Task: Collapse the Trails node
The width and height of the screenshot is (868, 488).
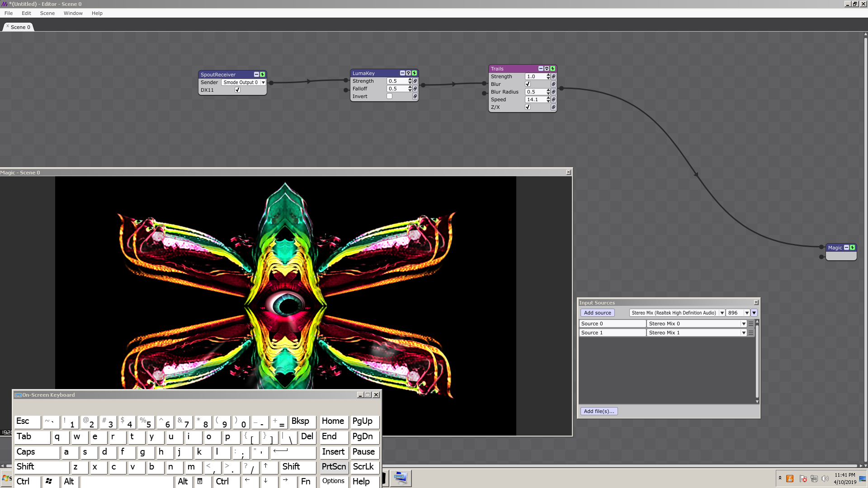Action: [541, 69]
